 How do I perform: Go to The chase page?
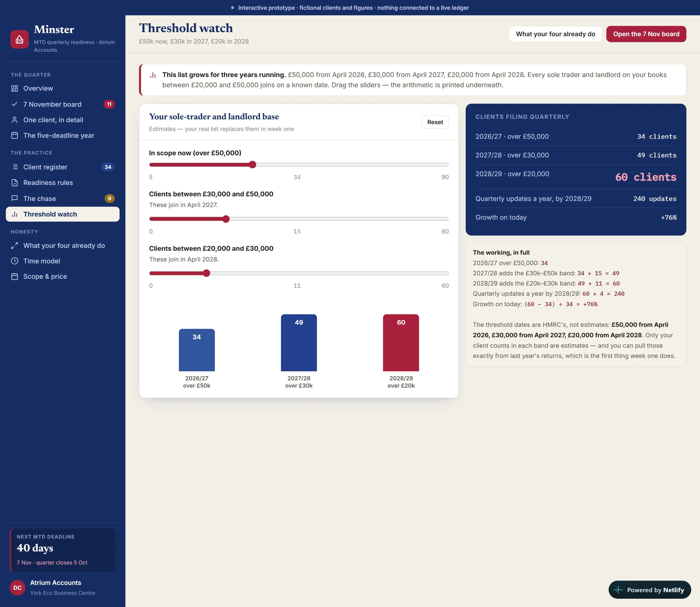click(x=63, y=199)
